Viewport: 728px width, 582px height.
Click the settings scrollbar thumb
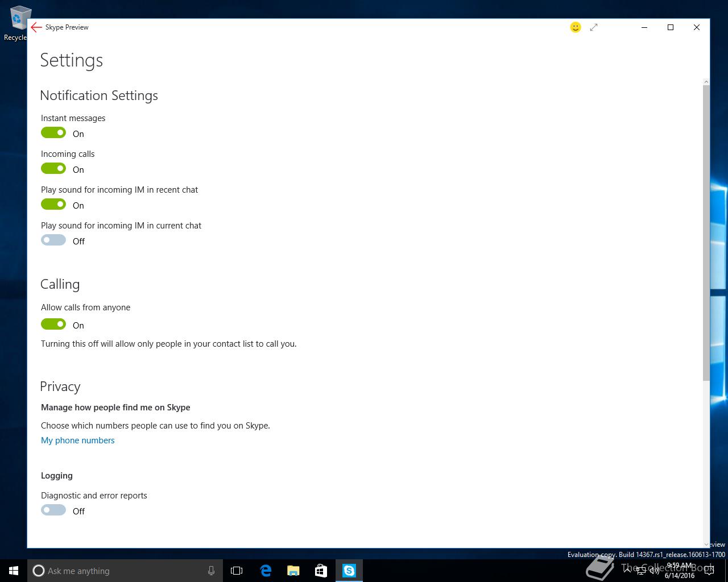[706, 233]
